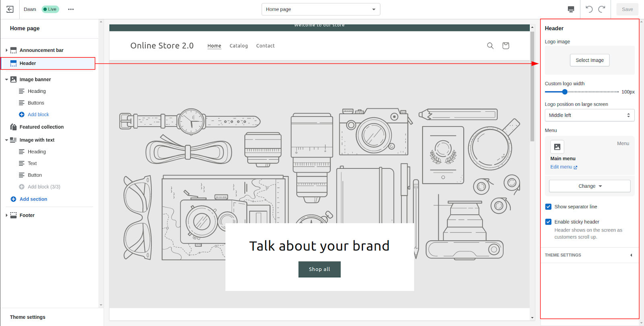Open the three-dot more actions menu
This screenshot has height=326, width=644.
71,9
